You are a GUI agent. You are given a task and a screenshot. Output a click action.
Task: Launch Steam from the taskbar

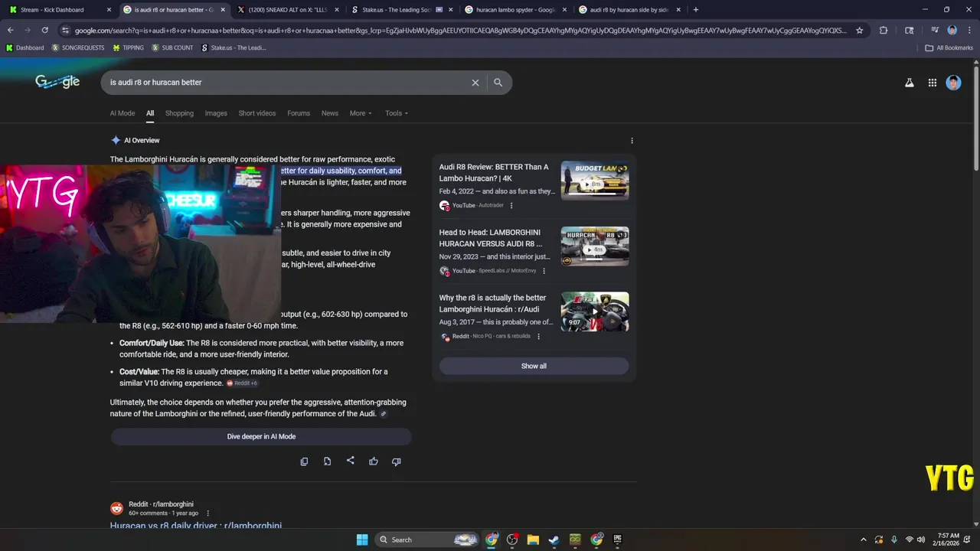[x=554, y=540]
